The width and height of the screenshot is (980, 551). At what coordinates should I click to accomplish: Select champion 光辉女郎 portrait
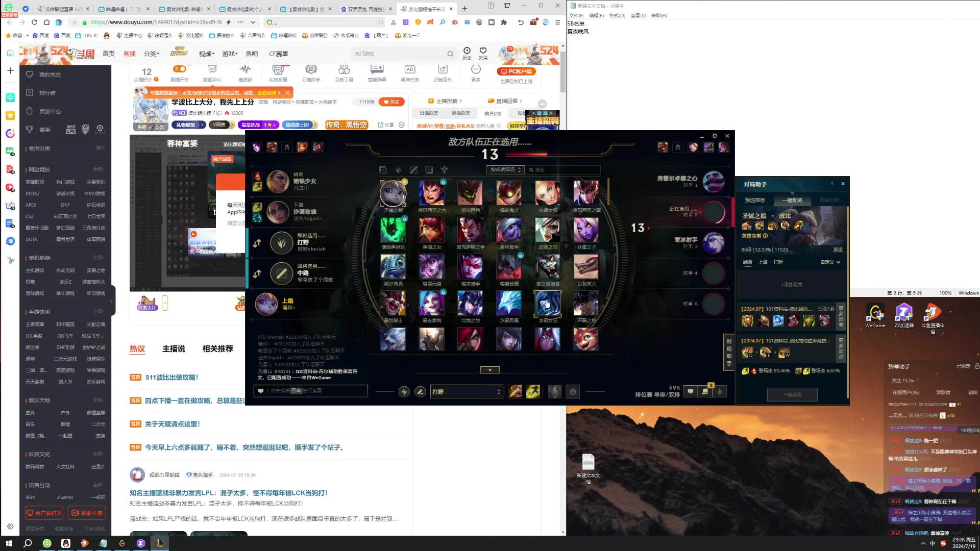[547, 193]
